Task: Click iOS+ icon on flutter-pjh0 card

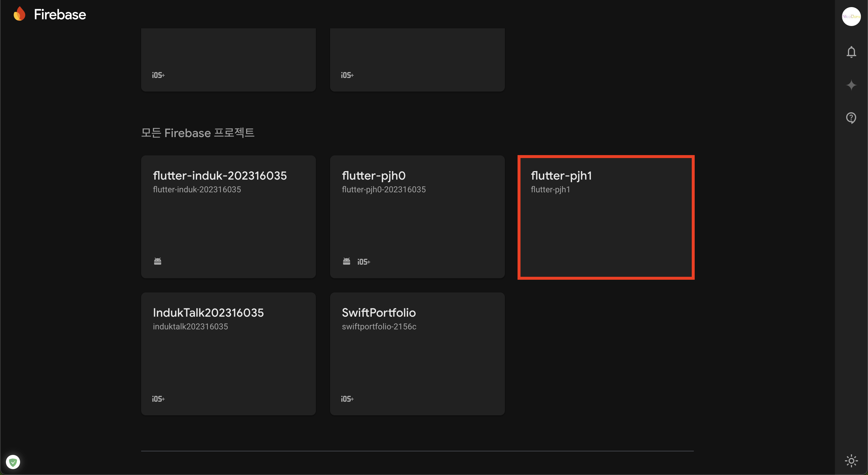Action: 363,262
